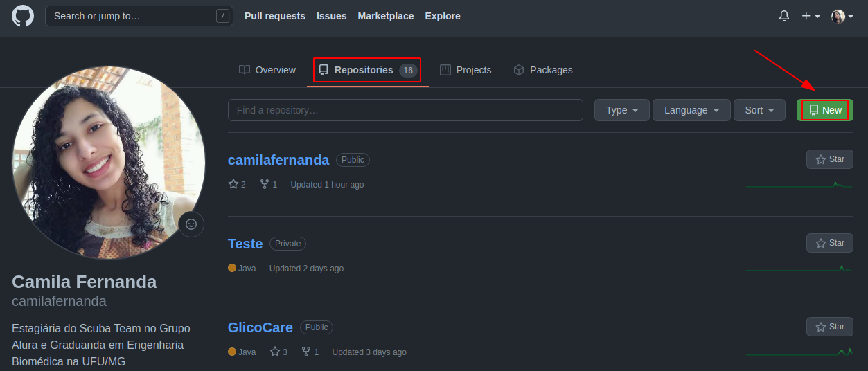Star the camilafernanda repository

tap(830, 159)
